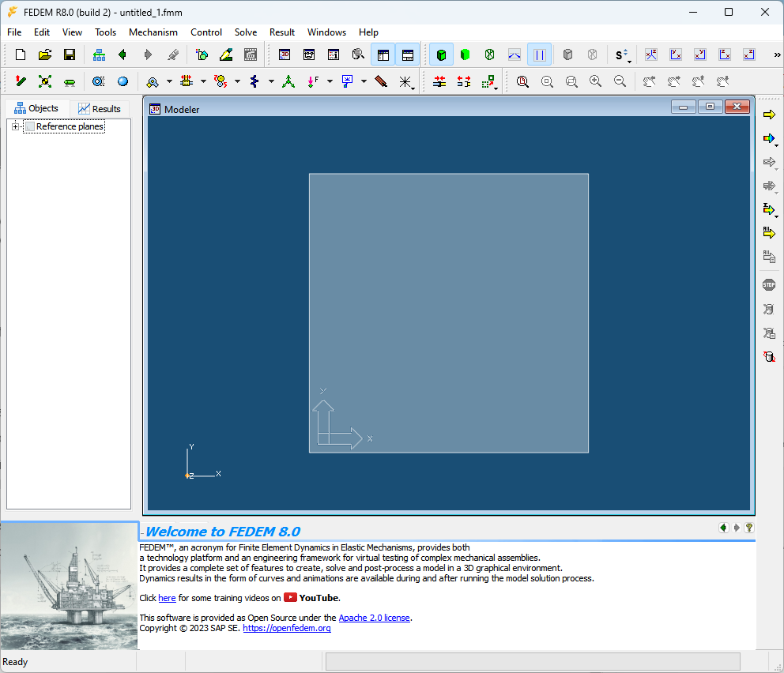Open the Result menu

(282, 32)
